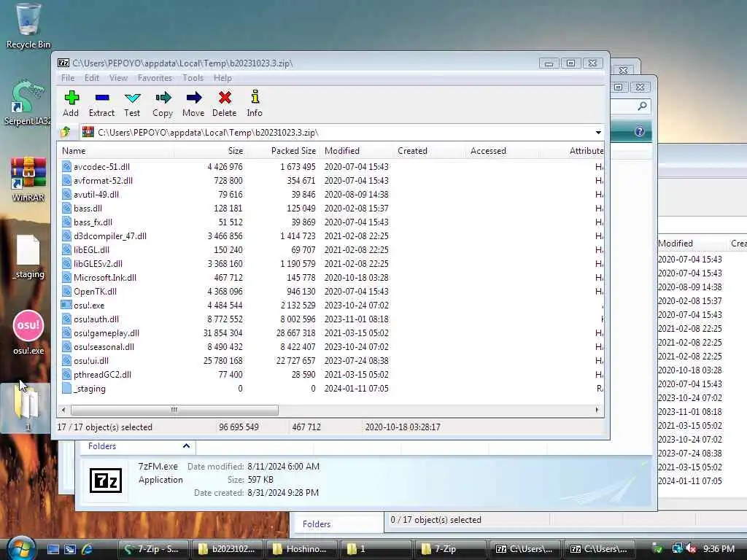Click the search magnifier in back window
This screenshot has height=560, width=747.
click(642, 106)
